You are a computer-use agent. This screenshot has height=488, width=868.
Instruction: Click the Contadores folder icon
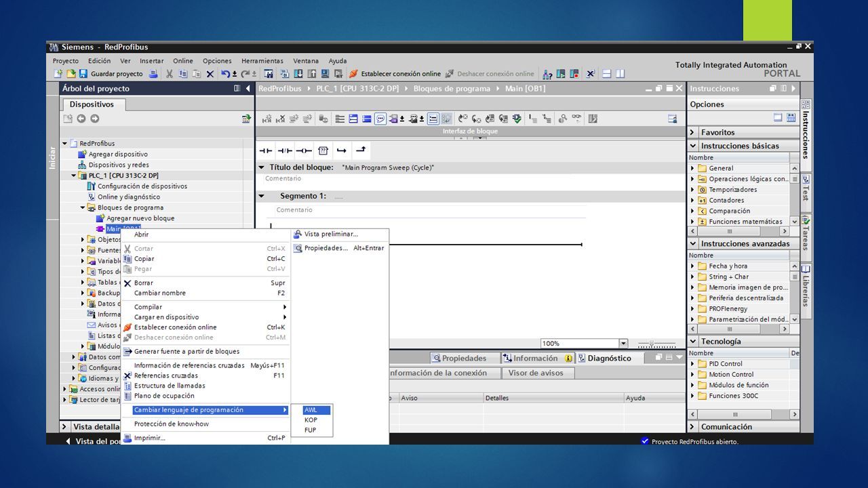[703, 201]
